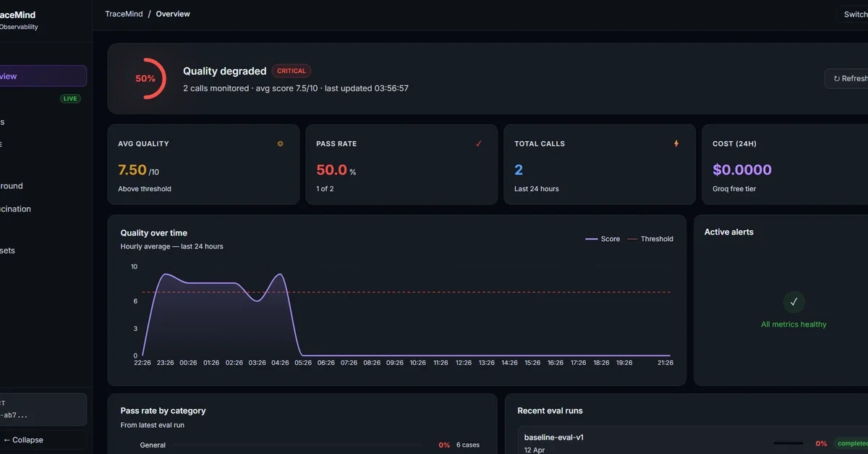Click the Avg Quality target icon
This screenshot has width=868, height=454.
click(281, 143)
